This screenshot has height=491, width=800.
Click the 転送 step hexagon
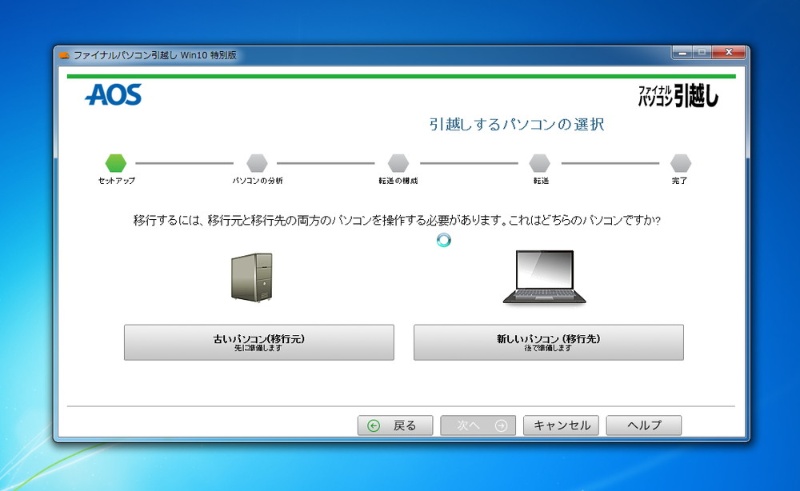tap(540, 162)
